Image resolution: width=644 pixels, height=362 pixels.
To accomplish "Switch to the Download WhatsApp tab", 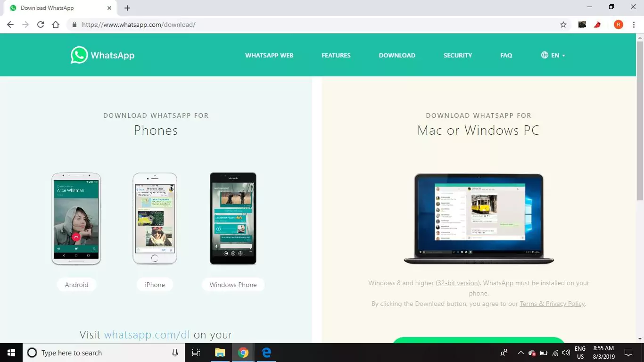I will click(52, 8).
